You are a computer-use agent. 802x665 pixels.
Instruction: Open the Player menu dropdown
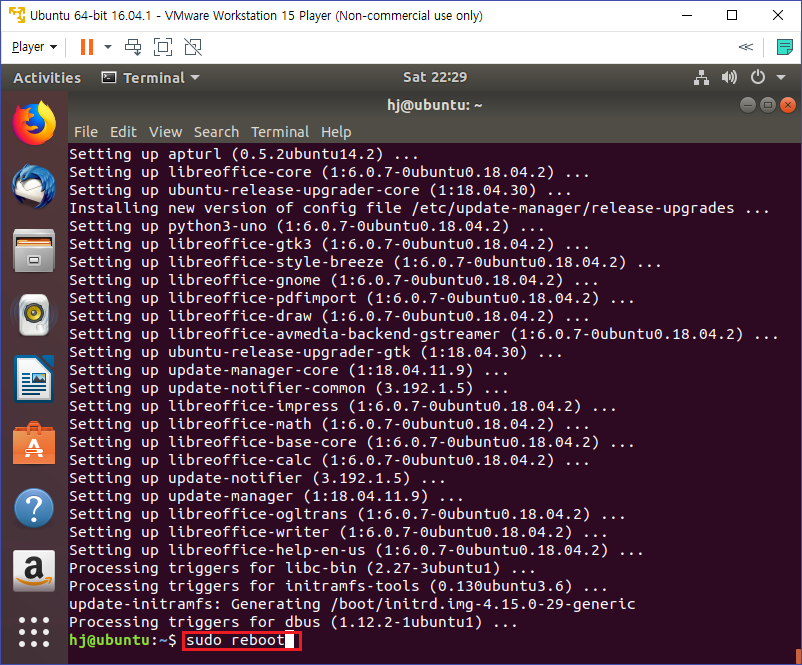click(34, 47)
